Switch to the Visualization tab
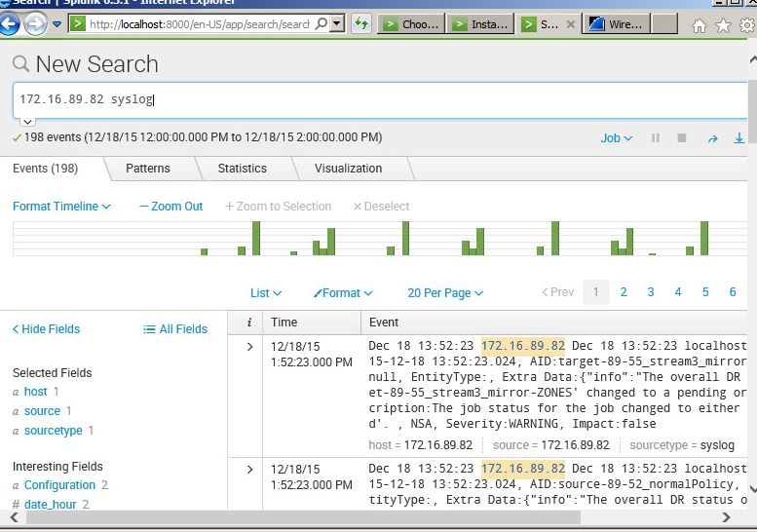The height and width of the screenshot is (532, 757). [348, 169]
